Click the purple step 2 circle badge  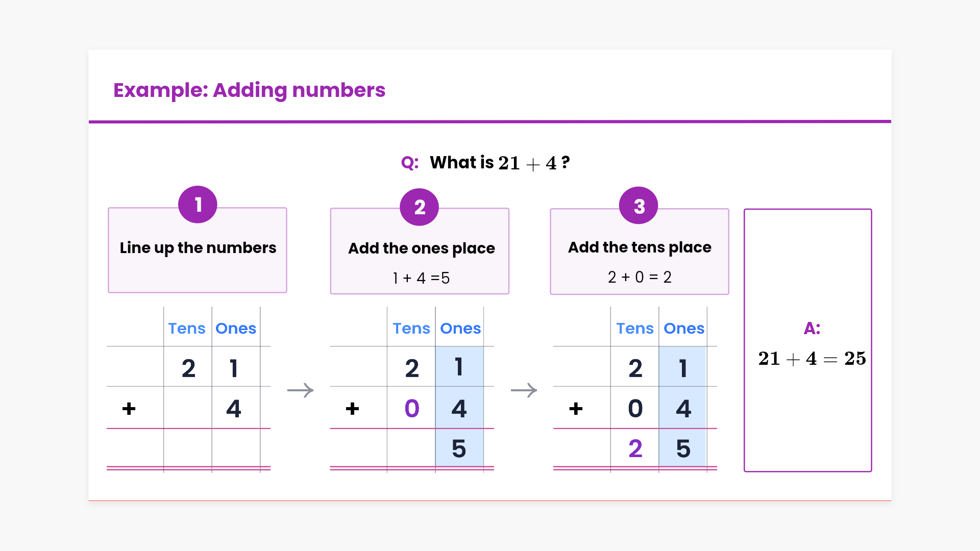point(419,207)
